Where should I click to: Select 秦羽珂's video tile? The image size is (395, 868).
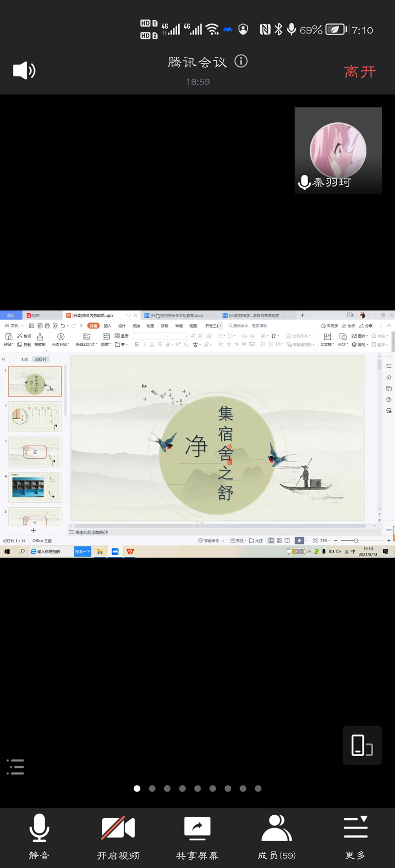coord(338,150)
